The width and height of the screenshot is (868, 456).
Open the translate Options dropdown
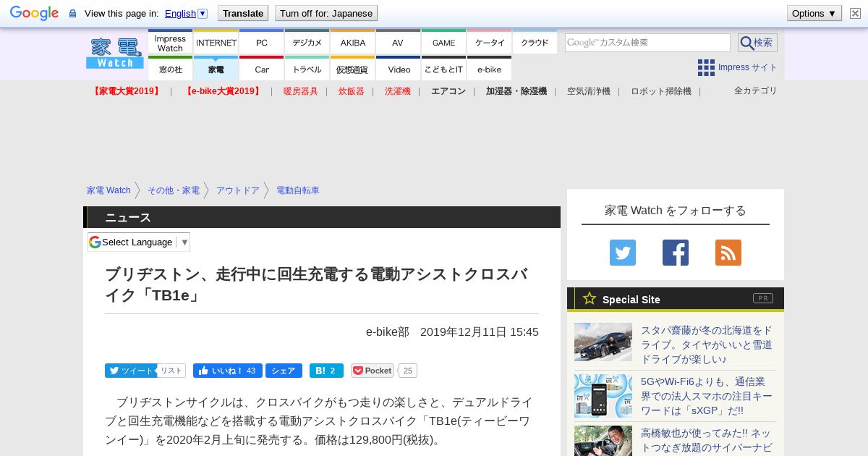814,13
